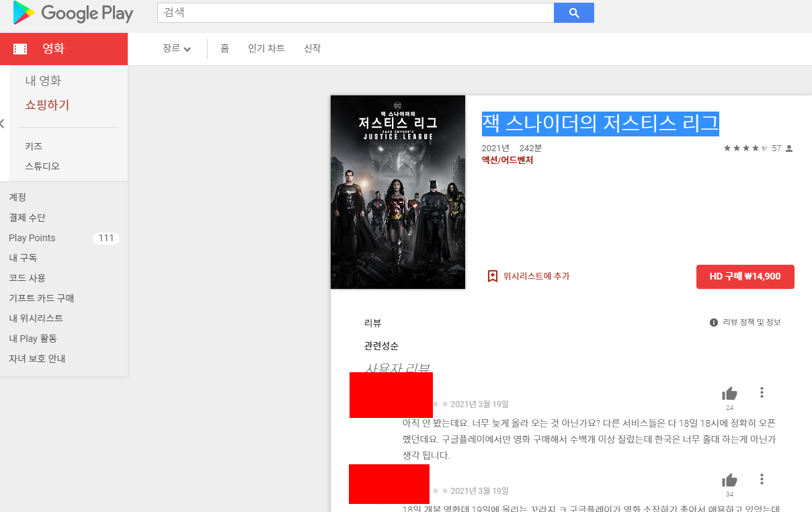Click the film icon beside 영화

click(20, 49)
